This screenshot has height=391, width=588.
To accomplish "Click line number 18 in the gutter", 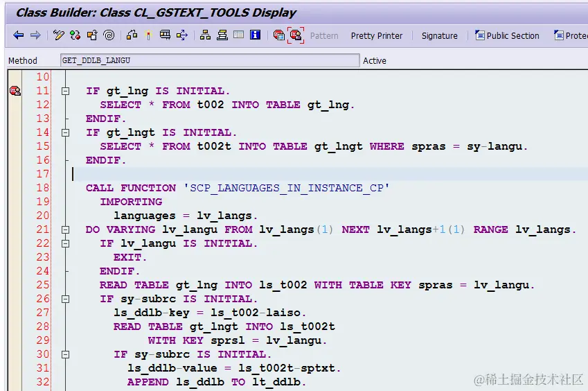I will pos(43,188).
